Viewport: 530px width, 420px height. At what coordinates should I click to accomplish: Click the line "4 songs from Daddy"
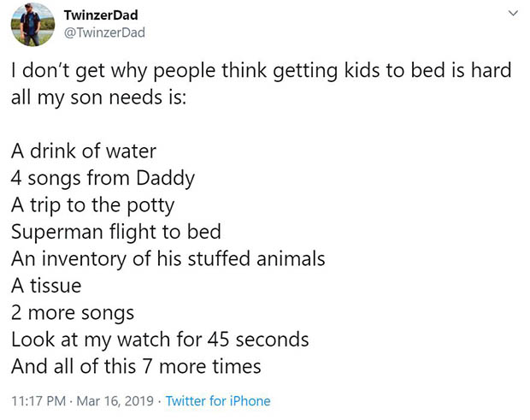click(103, 179)
